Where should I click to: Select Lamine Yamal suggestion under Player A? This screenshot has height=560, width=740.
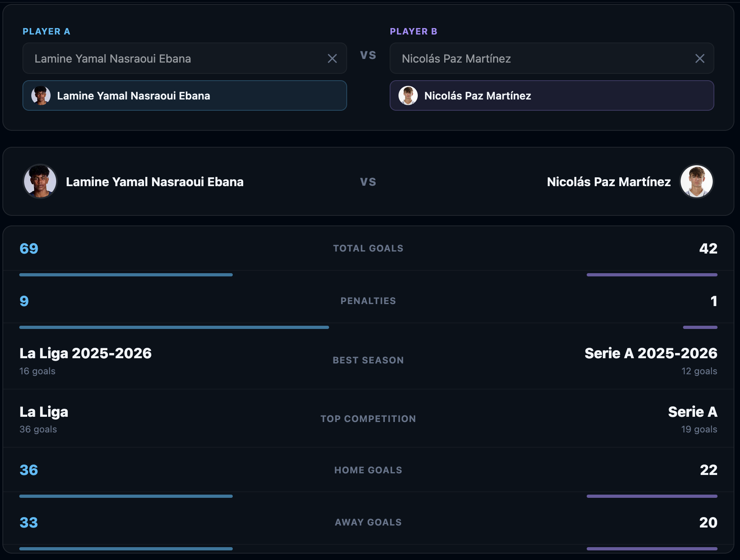185,95
